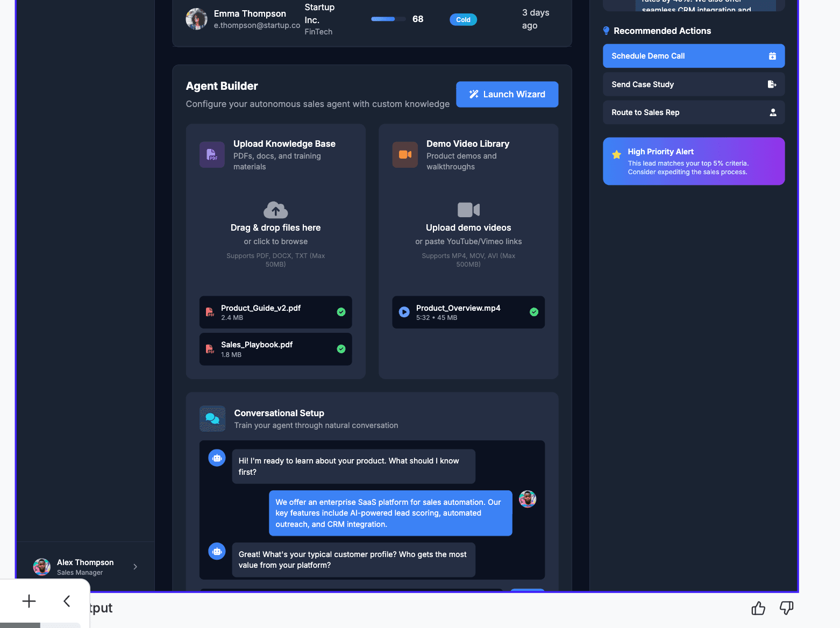Click the Alex Thompson name

click(86, 562)
